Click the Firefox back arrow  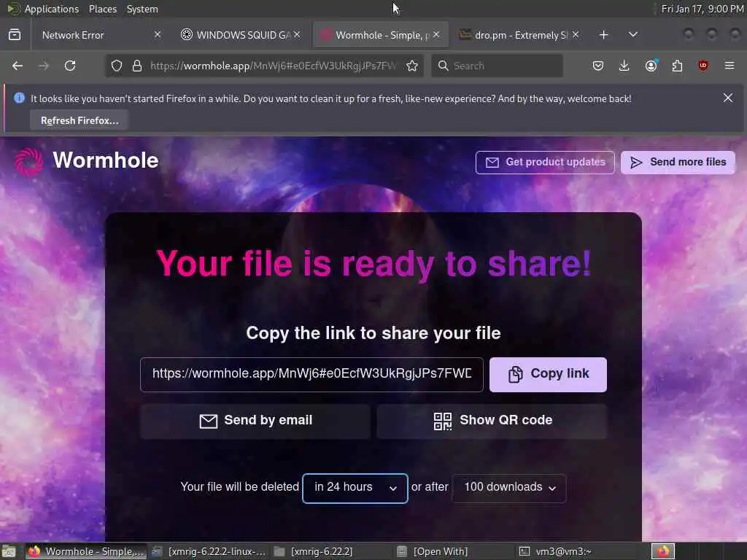(x=18, y=66)
